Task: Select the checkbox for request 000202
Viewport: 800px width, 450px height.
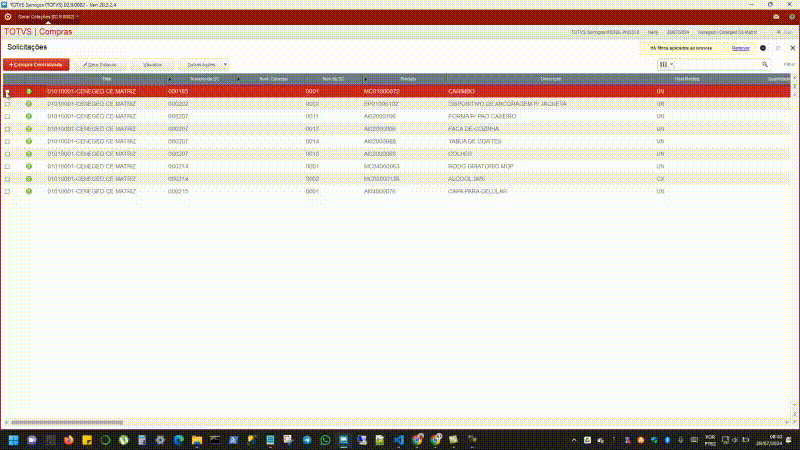Action: 8,104
